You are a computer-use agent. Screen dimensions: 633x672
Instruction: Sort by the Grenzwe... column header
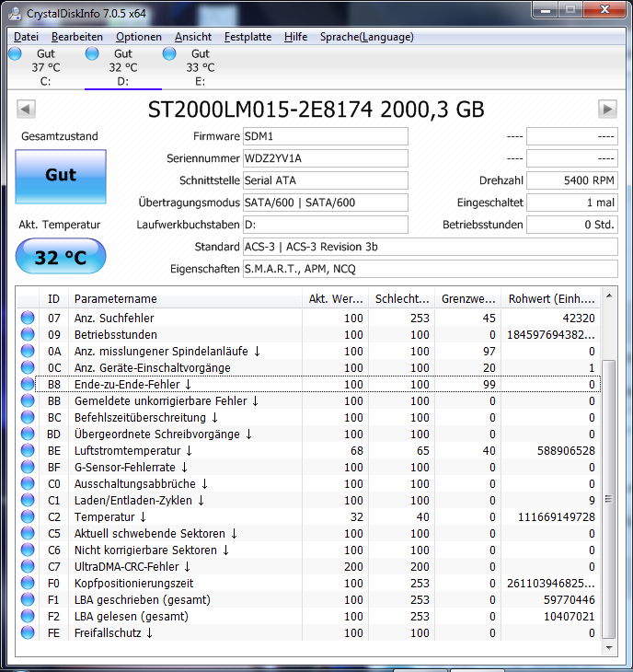468,298
